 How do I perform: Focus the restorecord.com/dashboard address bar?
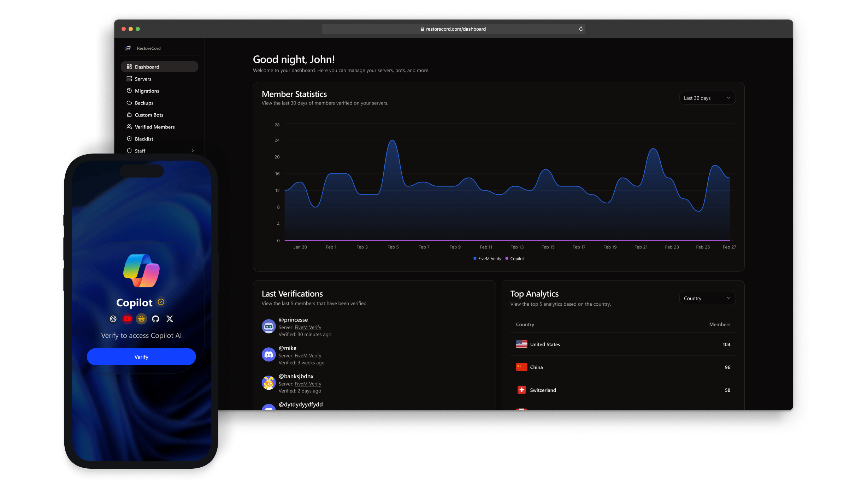tap(453, 29)
